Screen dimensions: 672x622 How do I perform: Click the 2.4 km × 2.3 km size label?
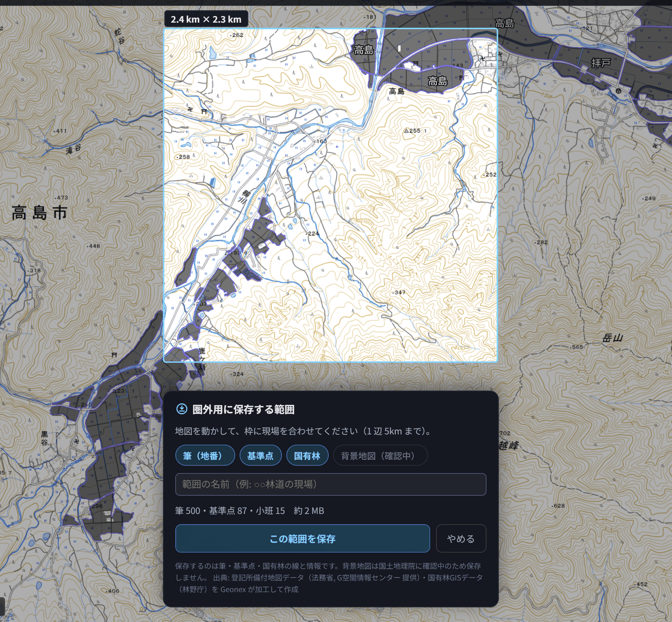click(206, 19)
